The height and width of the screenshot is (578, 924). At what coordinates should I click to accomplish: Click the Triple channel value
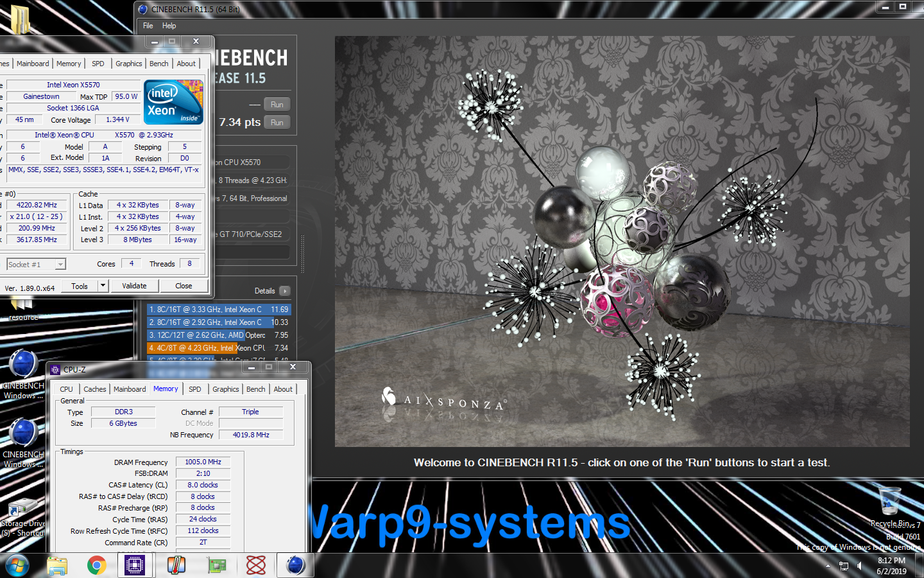click(x=251, y=412)
